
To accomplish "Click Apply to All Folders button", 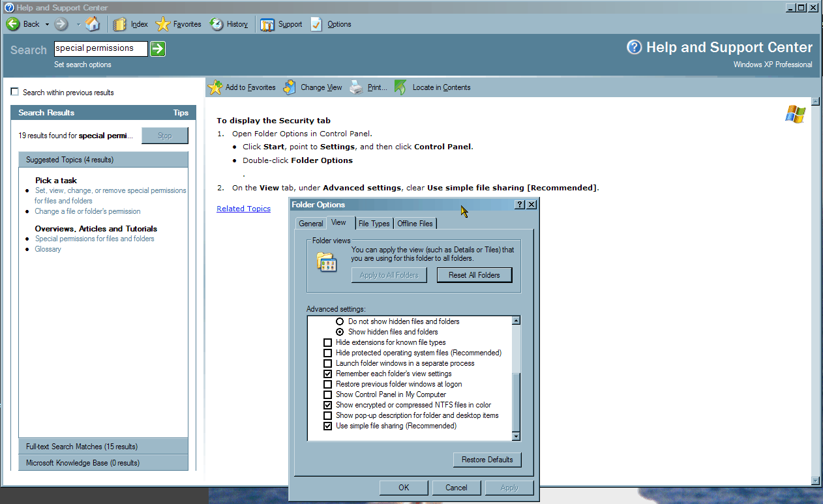I will point(389,275).
